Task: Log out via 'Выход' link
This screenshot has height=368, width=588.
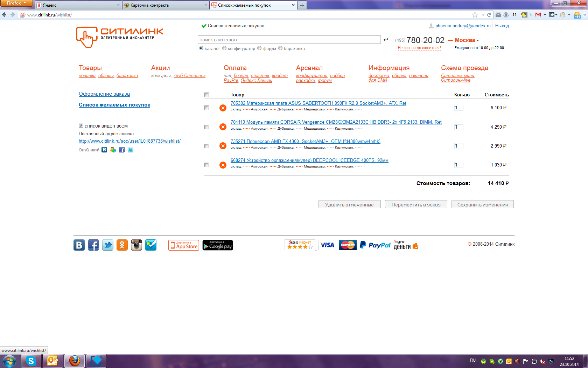Action: tap(502, 26)
